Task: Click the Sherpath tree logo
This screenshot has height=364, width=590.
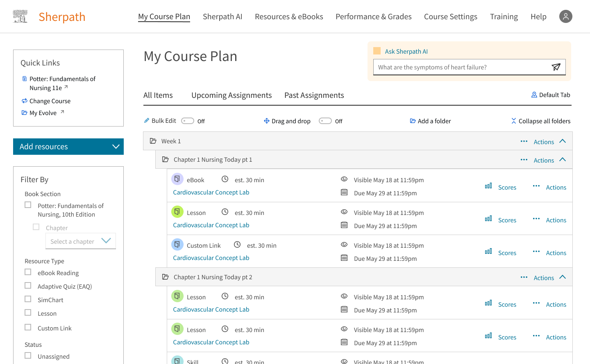Action: click(20, 16)
